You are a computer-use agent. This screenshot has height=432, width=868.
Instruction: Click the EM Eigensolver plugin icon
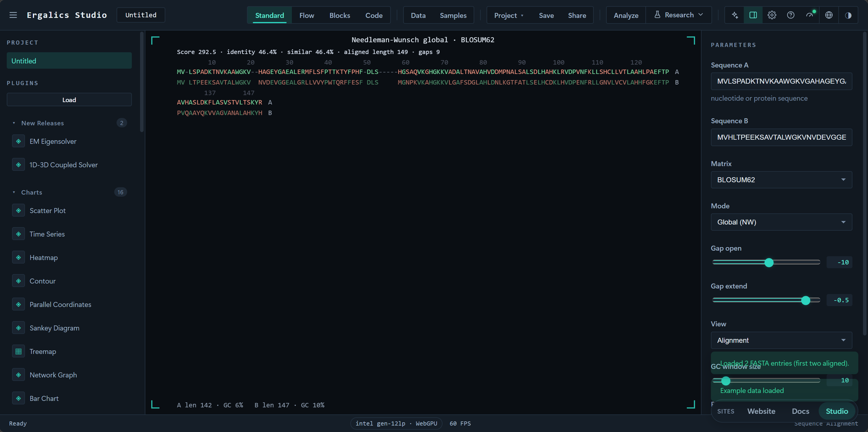pyautogui.click(x=18, y=141)
